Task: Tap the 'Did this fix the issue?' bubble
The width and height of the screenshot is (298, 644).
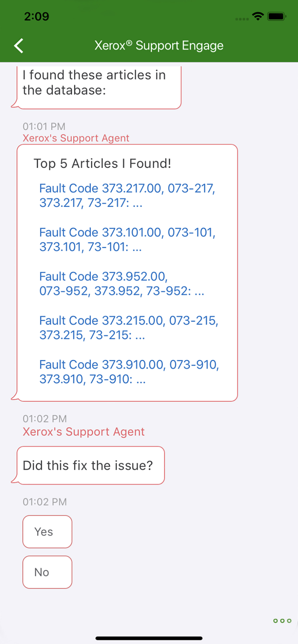Action: tap(90, 465)
